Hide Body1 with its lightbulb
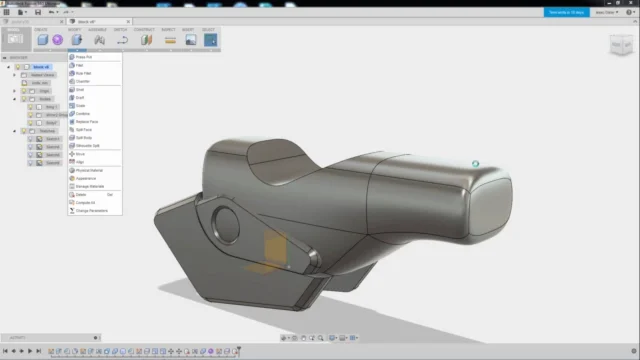This screenshot has width=640, height=360. (x=30, y=107)
